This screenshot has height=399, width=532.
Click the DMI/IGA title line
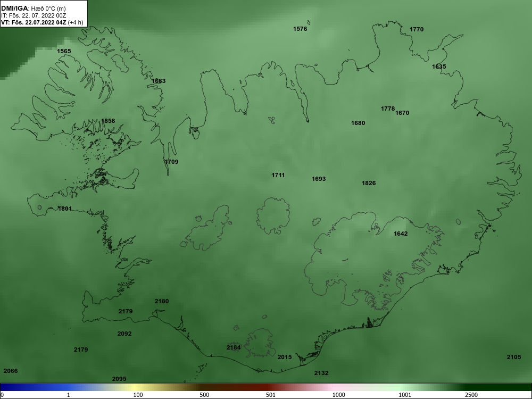coord(33,9)
